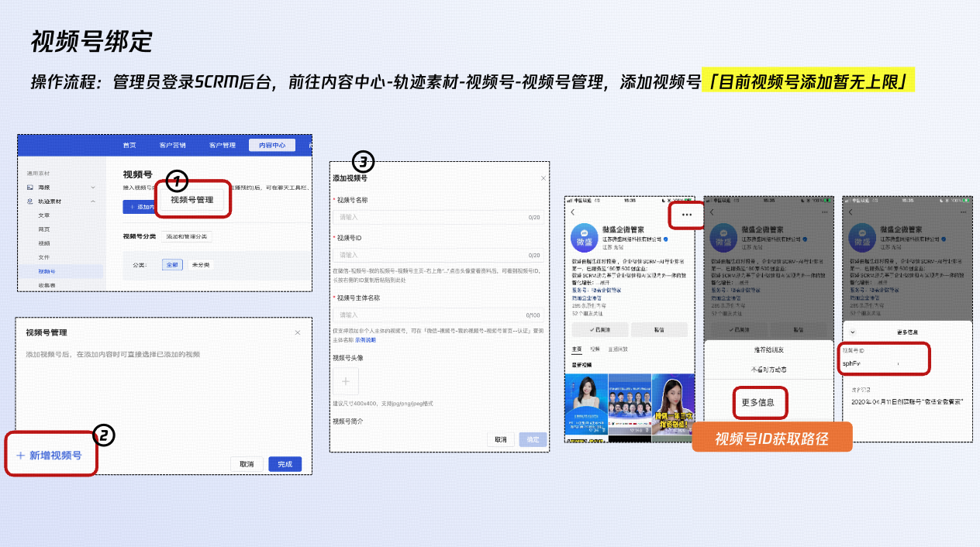Close the 添加视频号 dialog with the X
Image resolution: width=980 pixels, height=547 pixels.
click(x=543, y=178)
